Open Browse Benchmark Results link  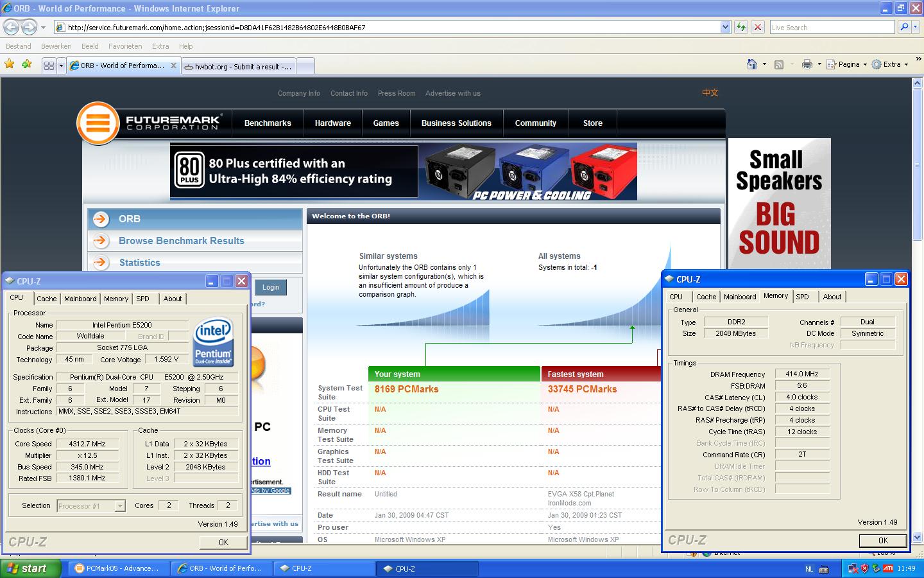pyautogui.click(x=182, y=241)
